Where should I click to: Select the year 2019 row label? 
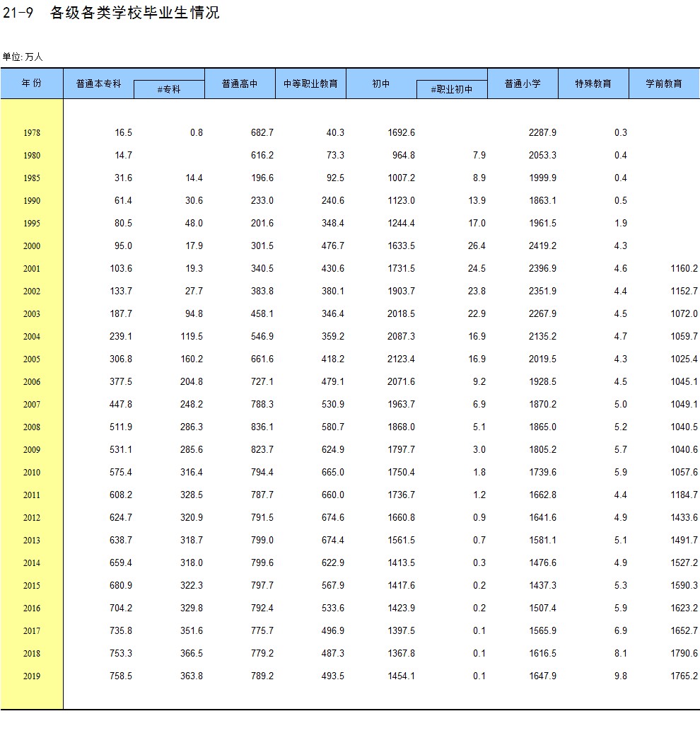[32, 676]
